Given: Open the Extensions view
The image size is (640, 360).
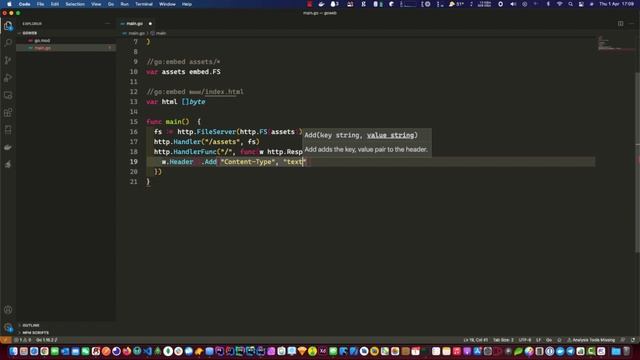Looking at the screenshot, I should click(8, 113).
